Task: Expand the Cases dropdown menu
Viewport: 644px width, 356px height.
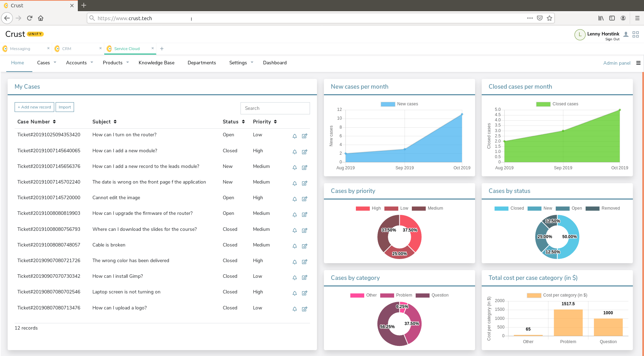Action: point(47,63)
